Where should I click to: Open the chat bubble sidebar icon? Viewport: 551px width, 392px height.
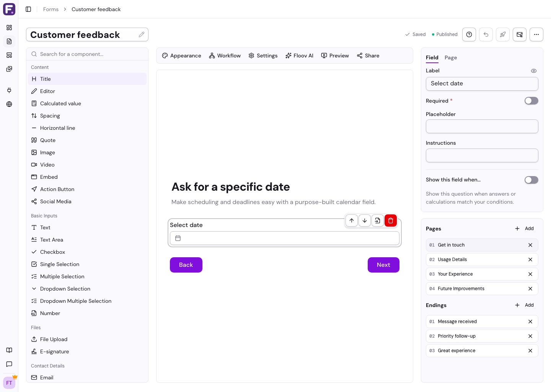click(x=9, y=364)
